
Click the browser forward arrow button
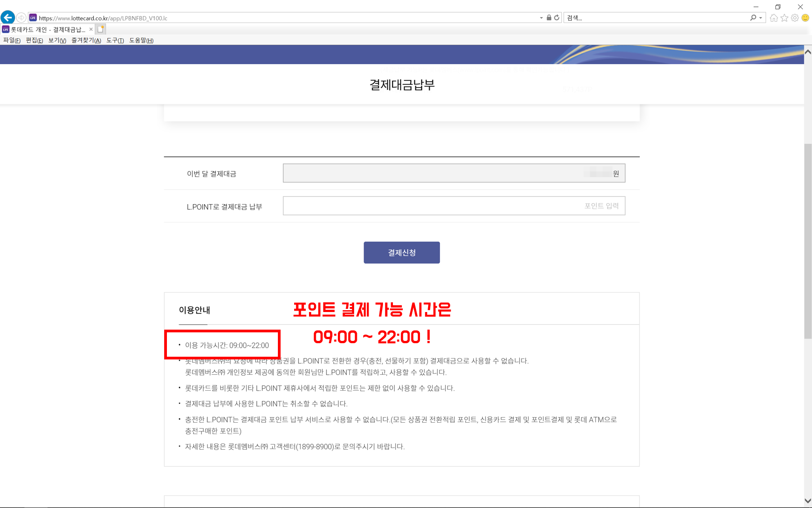21,18
